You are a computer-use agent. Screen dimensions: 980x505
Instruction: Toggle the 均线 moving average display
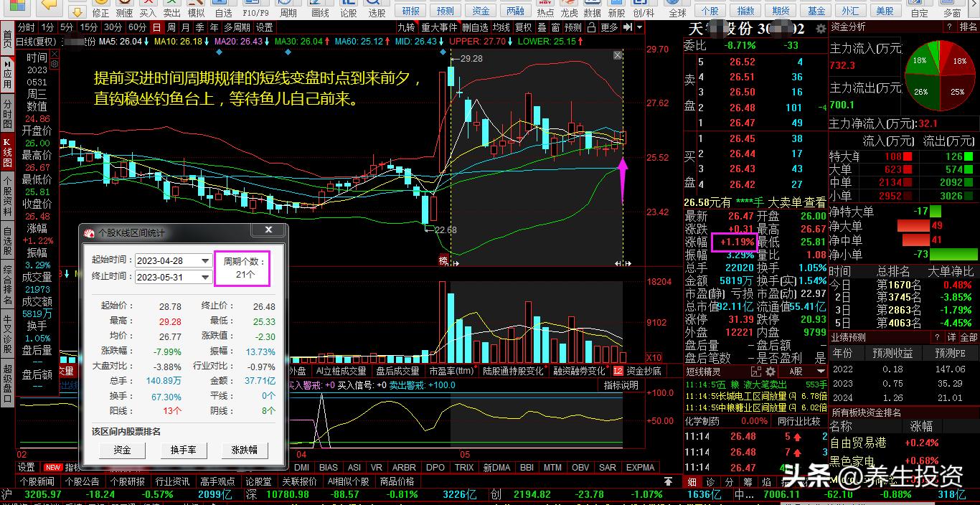501,27
